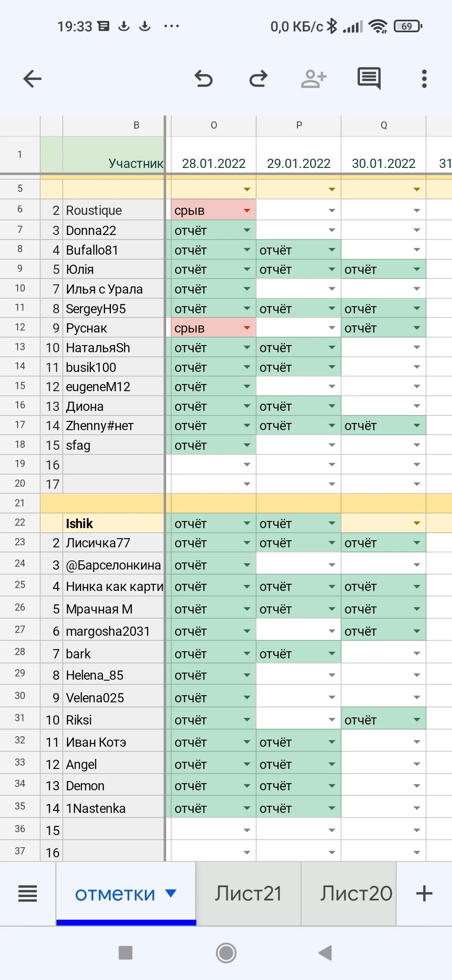Open the all sheets list icon
This screenshot has height=980, width=452.
click(28, 894)
